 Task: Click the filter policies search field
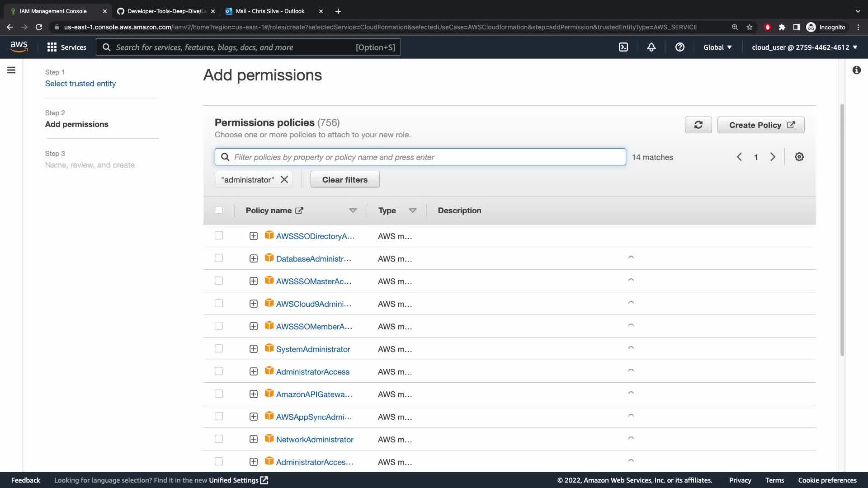point(420,157)
